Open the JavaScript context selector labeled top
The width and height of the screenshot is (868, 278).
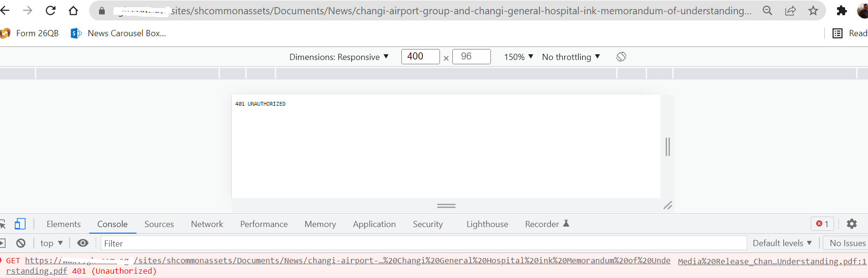(51, 243)
